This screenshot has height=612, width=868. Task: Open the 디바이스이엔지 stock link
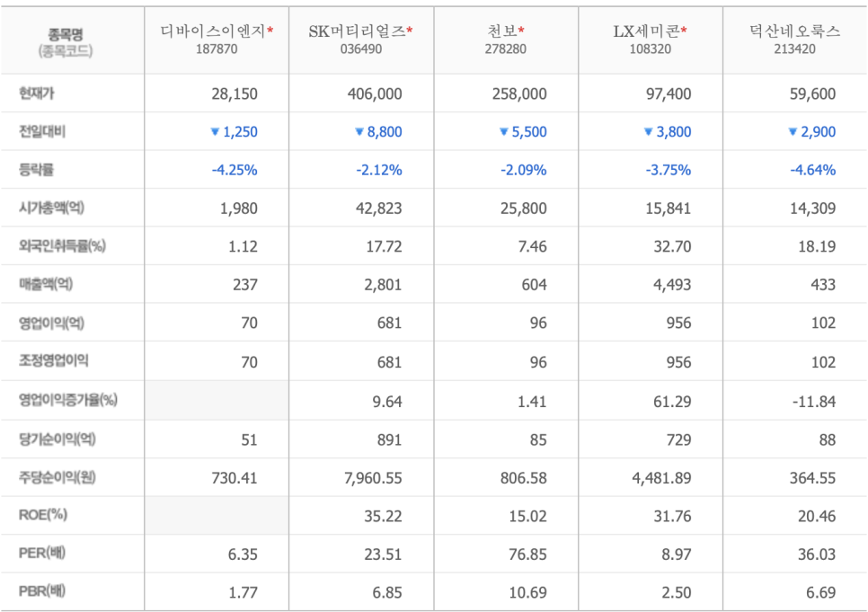(213, 31)
